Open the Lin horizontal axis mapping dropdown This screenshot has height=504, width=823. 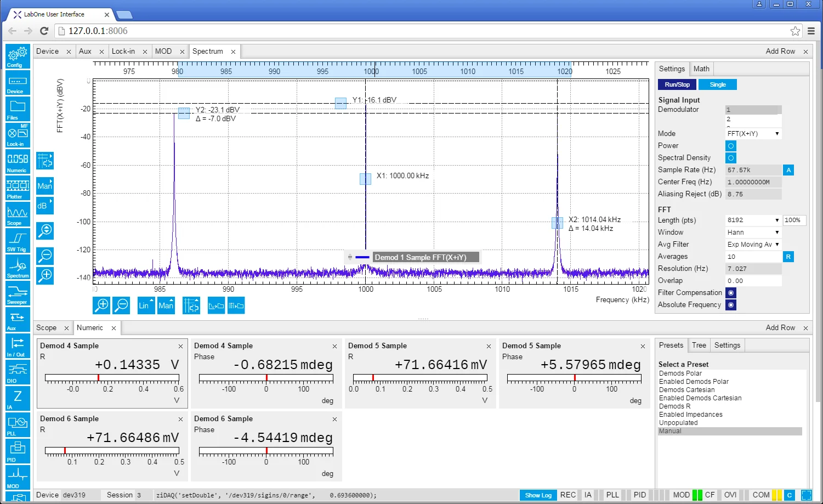(146, 305)
